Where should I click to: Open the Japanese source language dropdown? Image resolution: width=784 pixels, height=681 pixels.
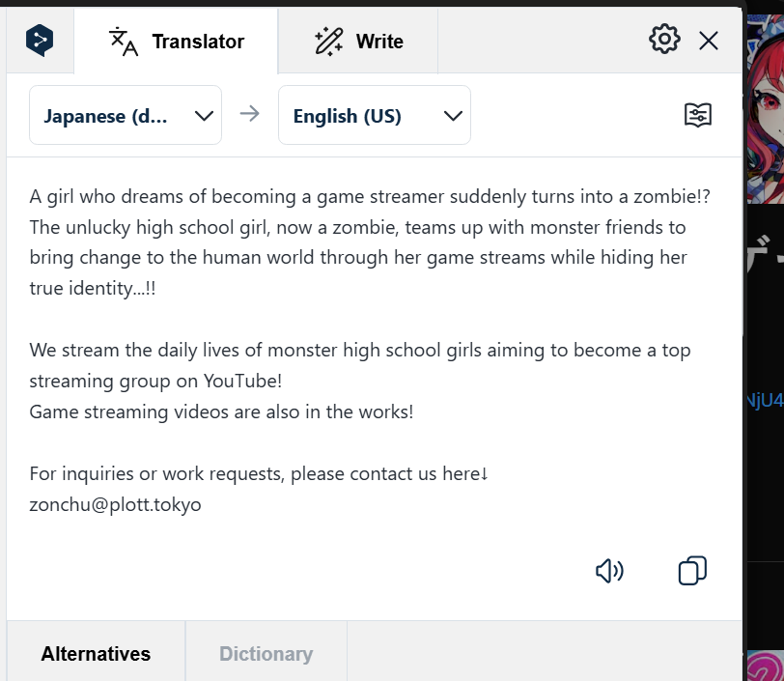click(x=126, y=115)
